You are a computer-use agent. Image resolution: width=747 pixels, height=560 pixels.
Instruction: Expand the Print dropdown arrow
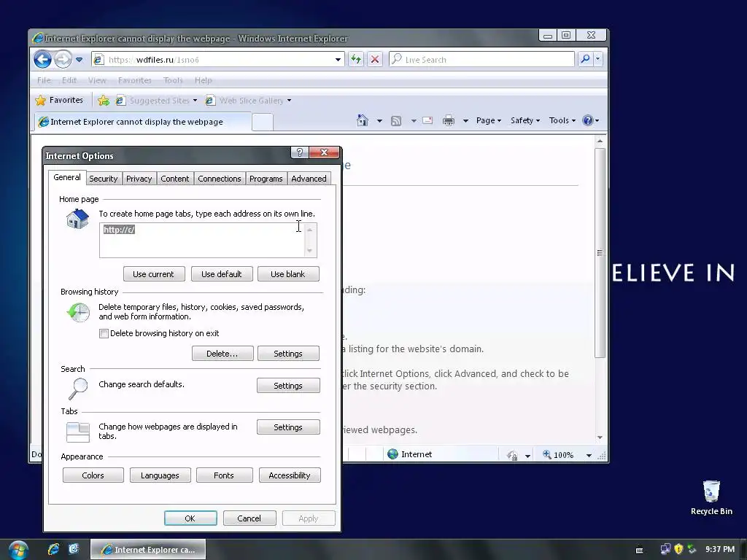[465, 120]
